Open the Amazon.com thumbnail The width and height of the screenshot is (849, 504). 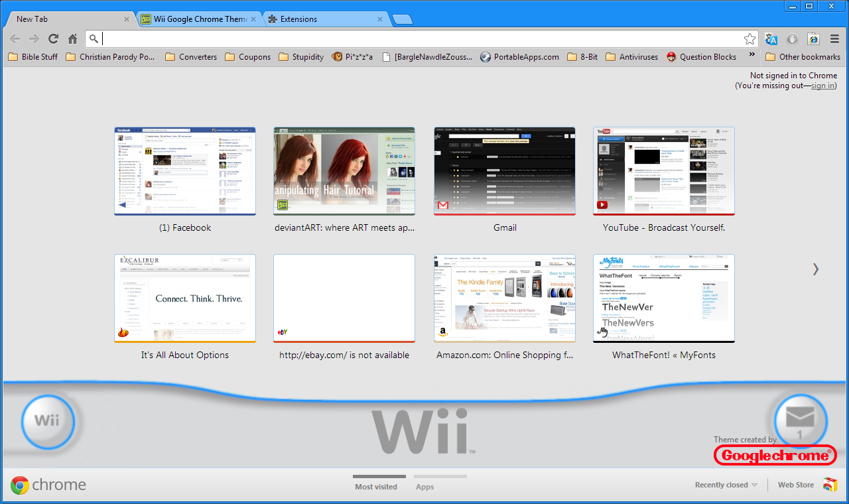tap(505, 298)
